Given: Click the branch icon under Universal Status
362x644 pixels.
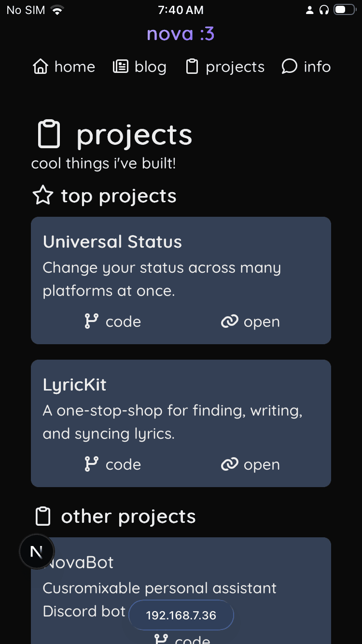Looking at the screenshot, I should pyautogui.click(x=91, y=322).
